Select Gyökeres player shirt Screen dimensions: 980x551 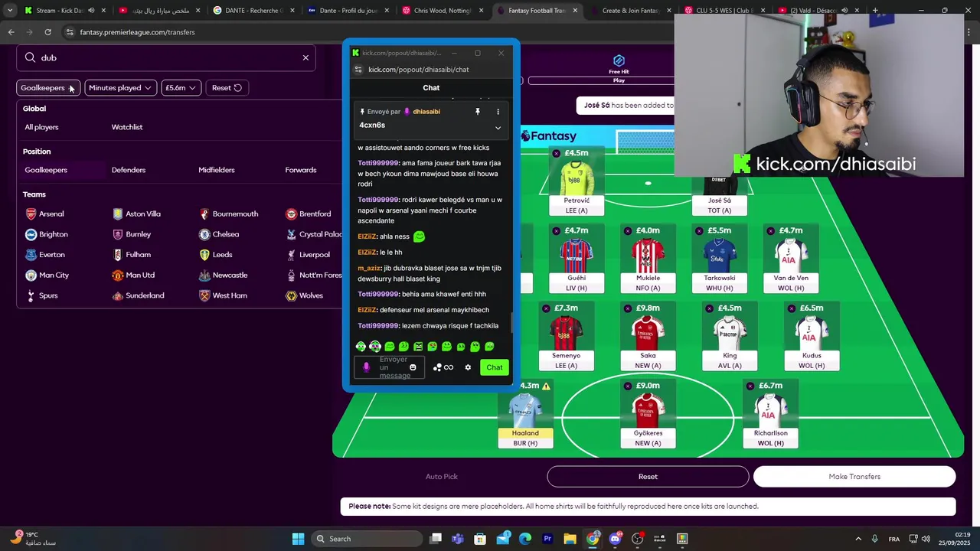tap(648, 409)
